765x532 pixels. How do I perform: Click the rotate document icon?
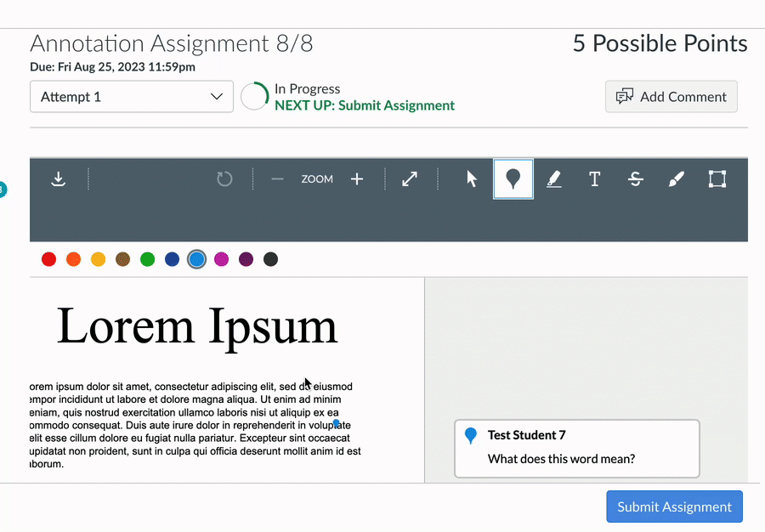tap(224, 178)
